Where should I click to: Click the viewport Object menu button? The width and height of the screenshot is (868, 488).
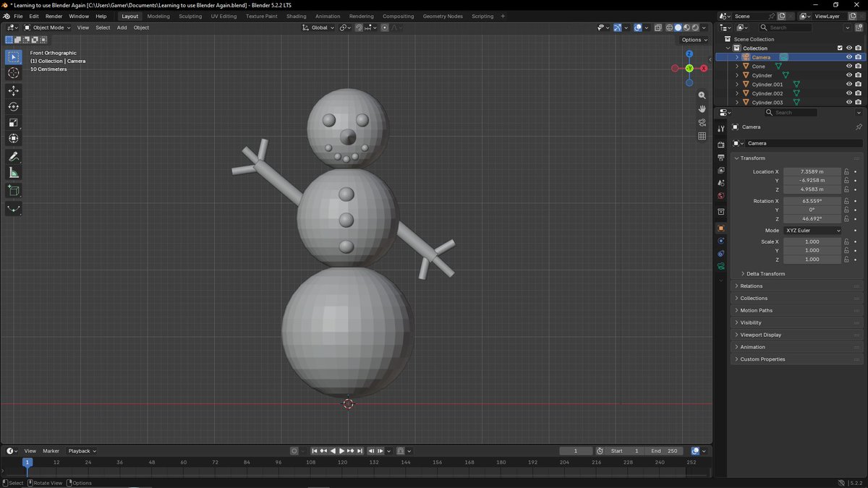click(141, 27)
